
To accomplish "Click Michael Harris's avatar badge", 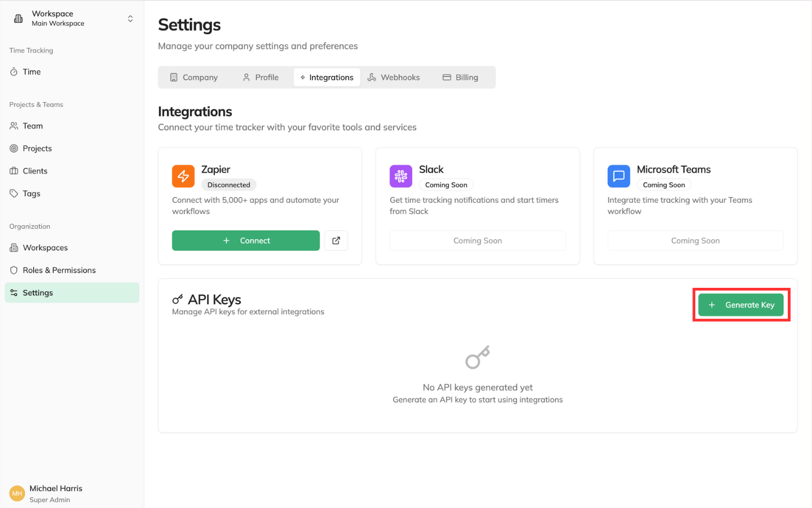I will [x=16, y=493].
